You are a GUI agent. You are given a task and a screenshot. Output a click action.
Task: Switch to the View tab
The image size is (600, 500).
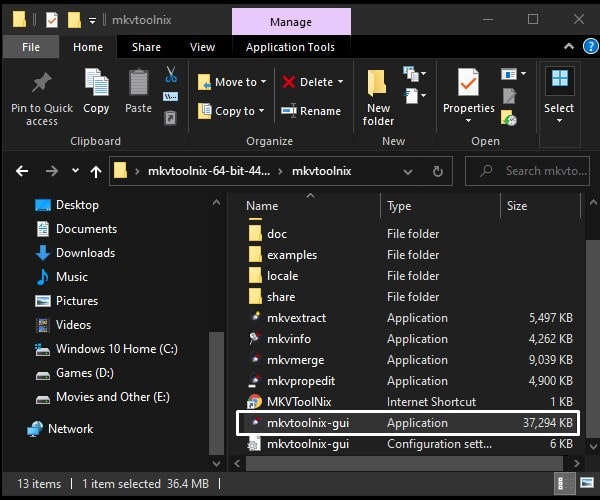click(202, 47)
